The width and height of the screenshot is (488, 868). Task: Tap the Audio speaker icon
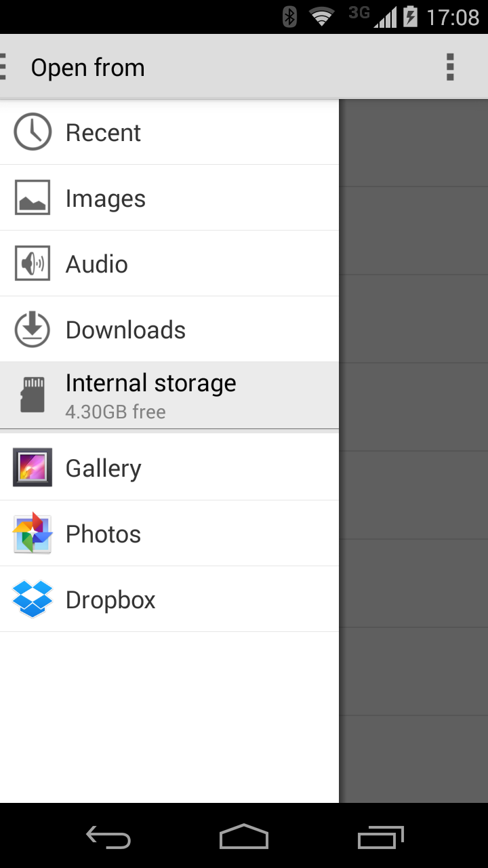33,263
